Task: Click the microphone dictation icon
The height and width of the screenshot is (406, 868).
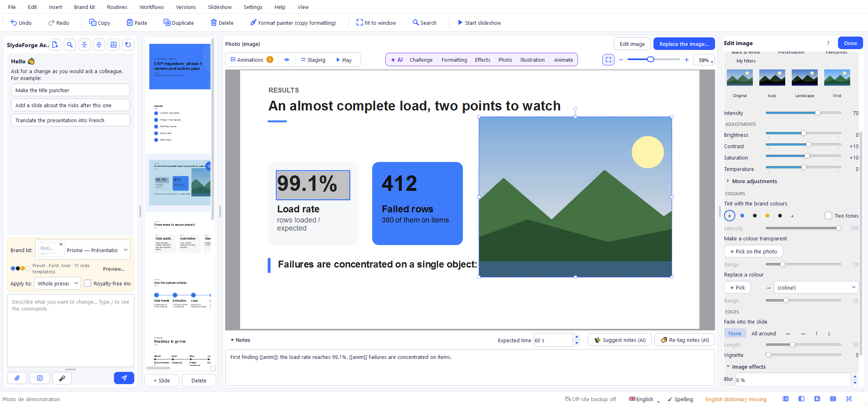Action: [62, 378]
